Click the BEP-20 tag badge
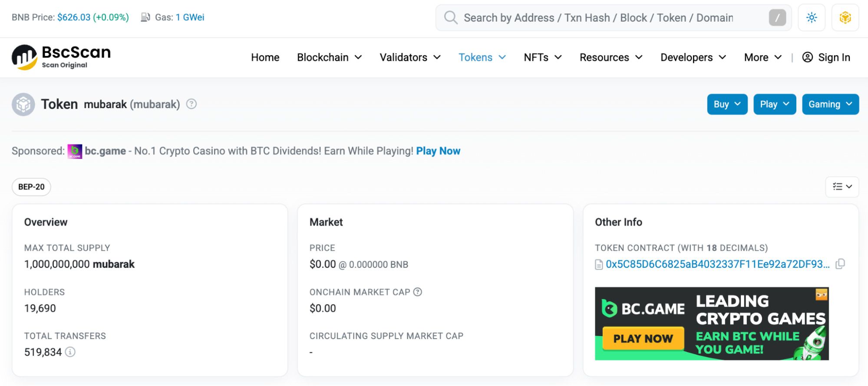868x386 pixels. (x=31, y=187)
